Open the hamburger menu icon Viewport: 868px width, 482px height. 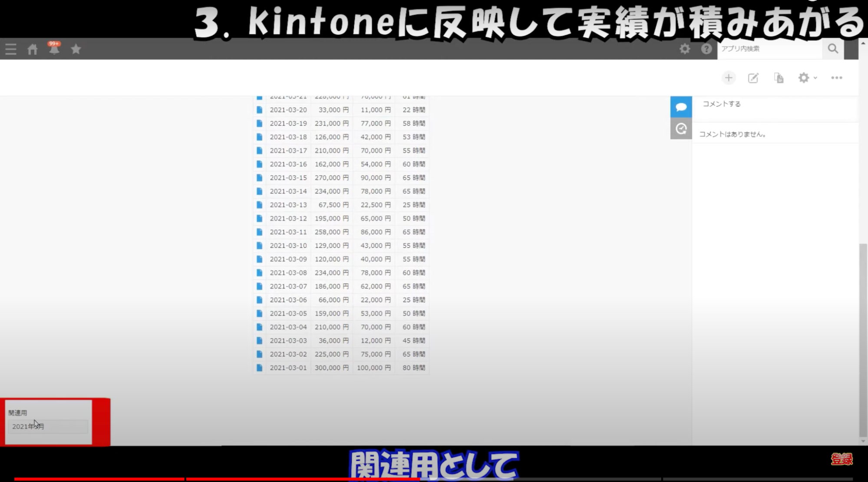coord(11,49)
